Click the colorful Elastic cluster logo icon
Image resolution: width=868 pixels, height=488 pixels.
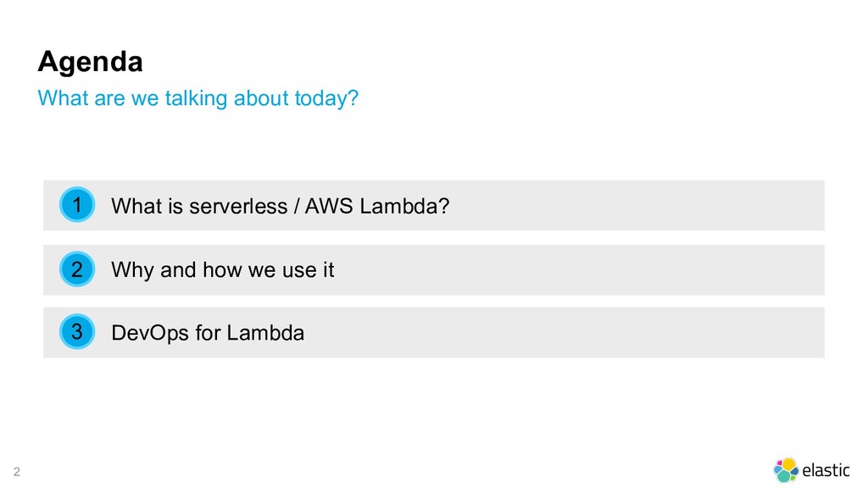[x=786, y=470]
